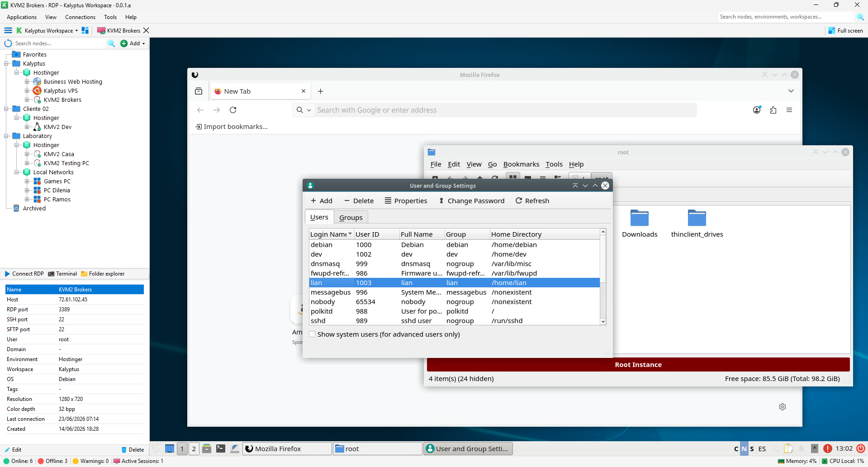Click the search magnifier next to global search field
This screenshot has height=467, width=868.
pyautogui.click(x=860, y=17)
